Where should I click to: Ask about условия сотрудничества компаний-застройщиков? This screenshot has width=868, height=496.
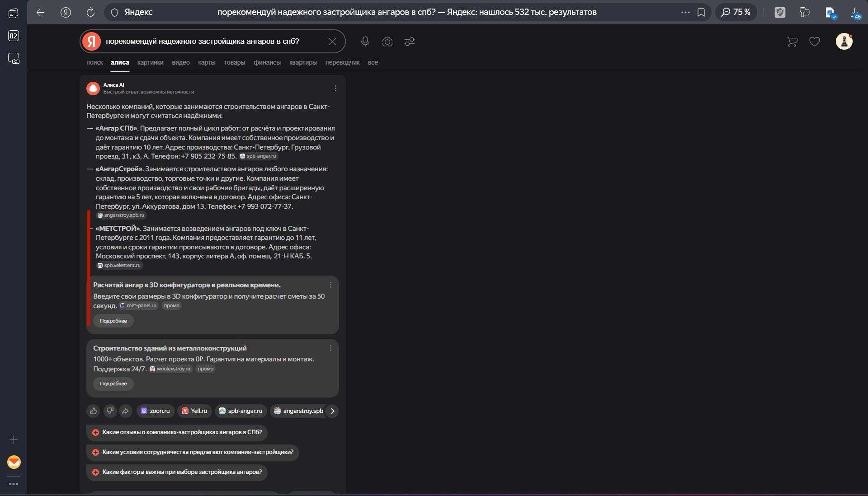(193, 453)
